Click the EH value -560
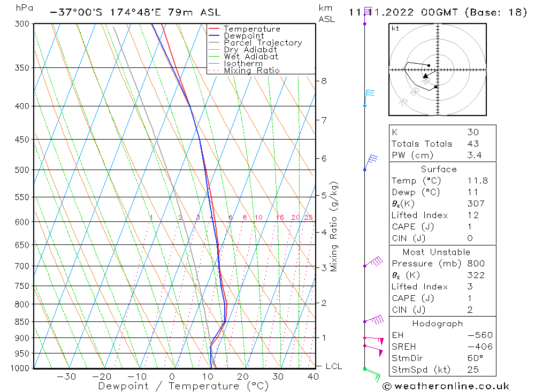Viewport: 535px width, 392px height. [480, 335]
